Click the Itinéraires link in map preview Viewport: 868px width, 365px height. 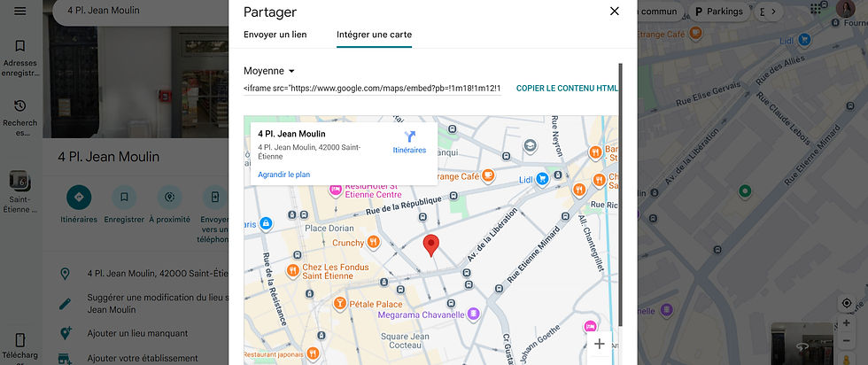409,143
